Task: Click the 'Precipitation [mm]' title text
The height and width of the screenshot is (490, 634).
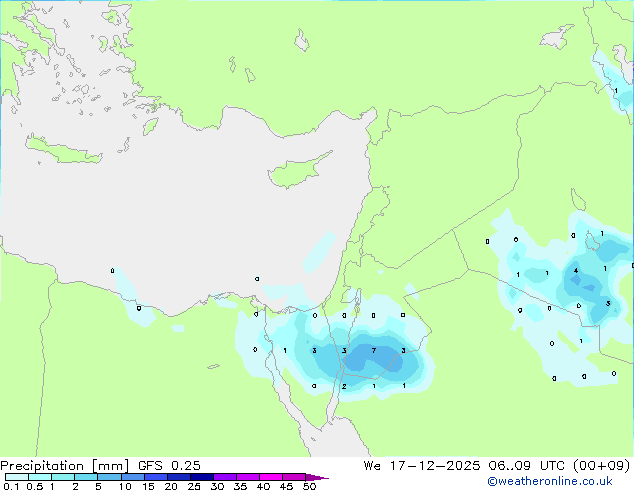Action: [x=64, y=466]
